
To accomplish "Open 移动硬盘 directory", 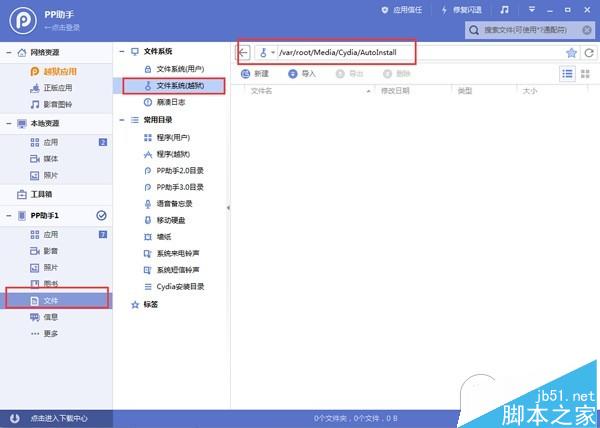I will click(x=165, y=220).
